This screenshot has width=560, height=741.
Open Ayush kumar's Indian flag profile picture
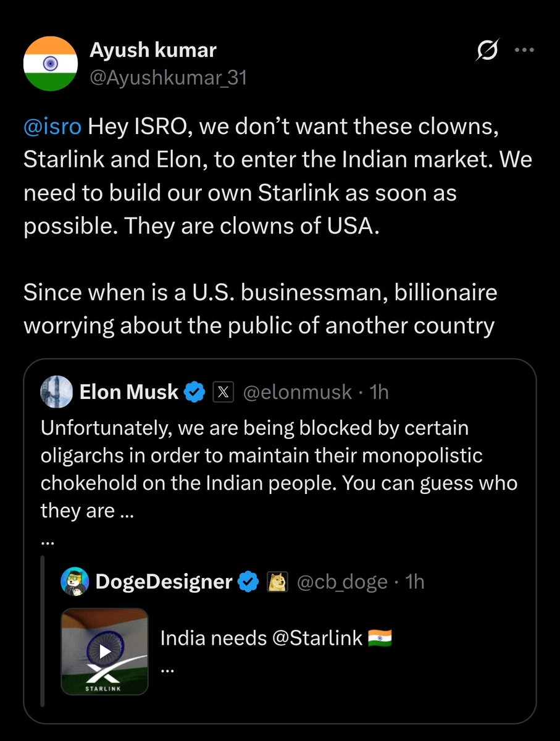pos(50,64)
